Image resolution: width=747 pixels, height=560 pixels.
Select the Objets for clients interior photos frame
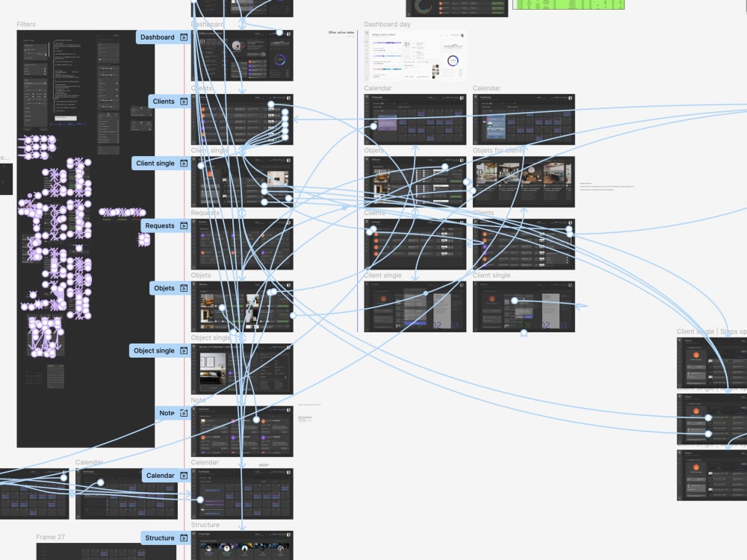[524, 181]
